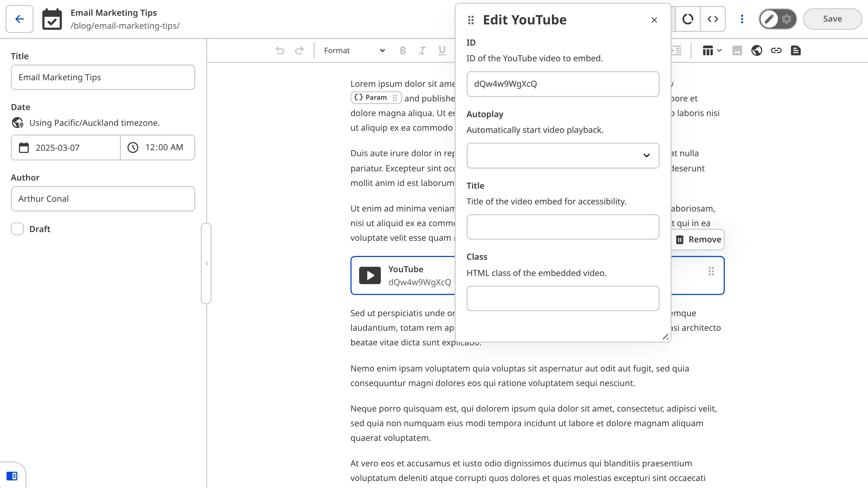Viewport: 868px width, 488px height.
Task: Open the Format dropdown
Action: [x=353, y=50]
